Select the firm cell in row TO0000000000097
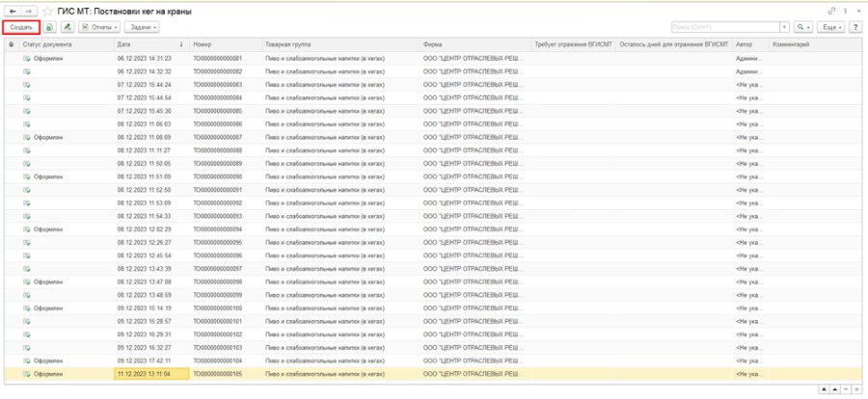 click(473, 268)
